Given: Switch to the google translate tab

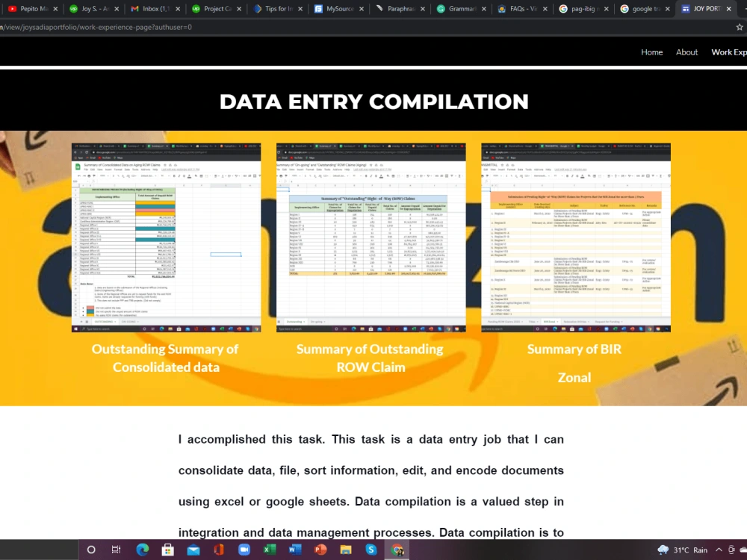Looking at the screenshot, I should (x=641, y=8).
